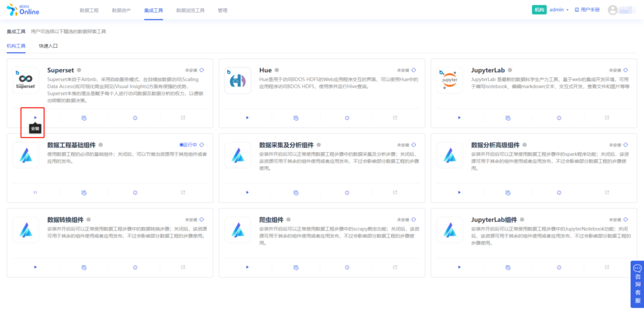
Task: Open JupyterLab tool's external link icon
Action: click(x=607, y=117)
